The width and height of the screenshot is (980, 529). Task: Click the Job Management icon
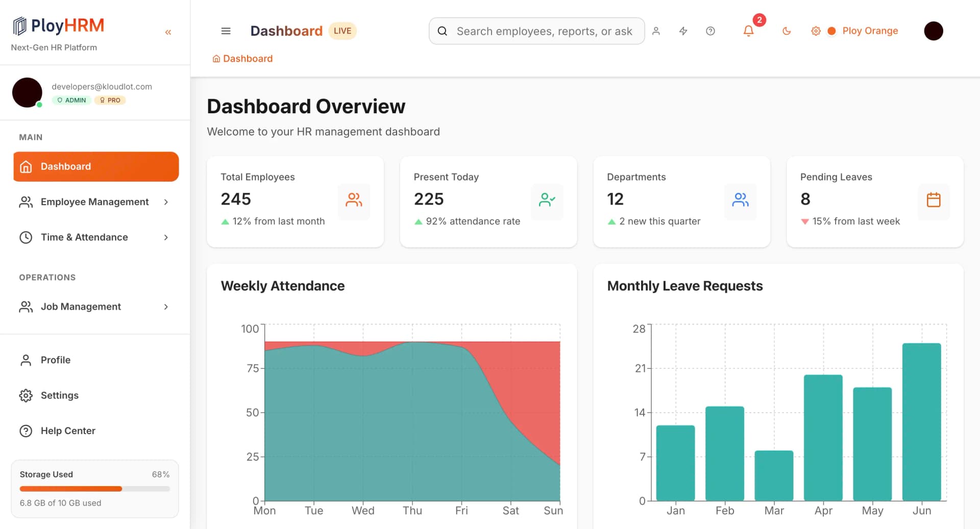26,307
